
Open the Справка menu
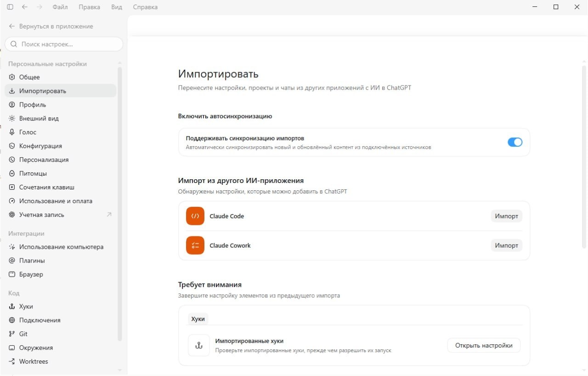(x=145, y=7)
